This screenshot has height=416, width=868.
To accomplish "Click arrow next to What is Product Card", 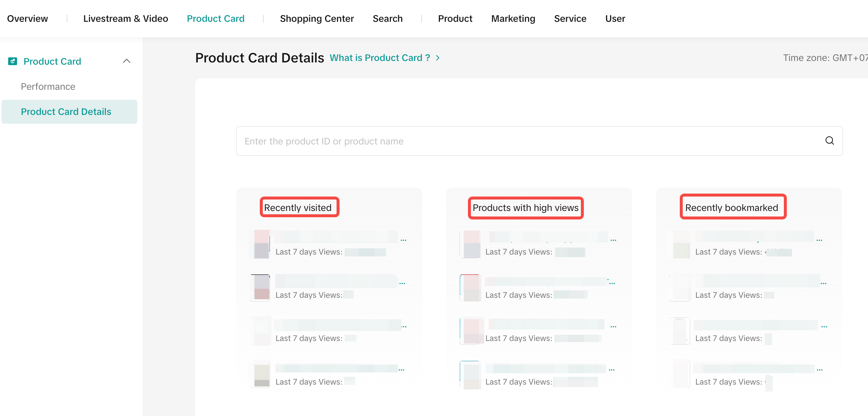I will coord(438,58).
